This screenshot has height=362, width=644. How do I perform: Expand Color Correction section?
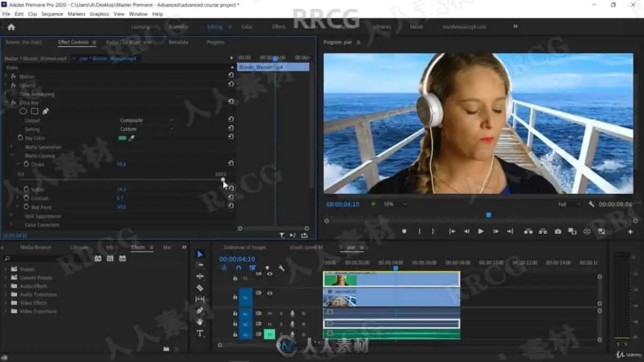(12, 225)
